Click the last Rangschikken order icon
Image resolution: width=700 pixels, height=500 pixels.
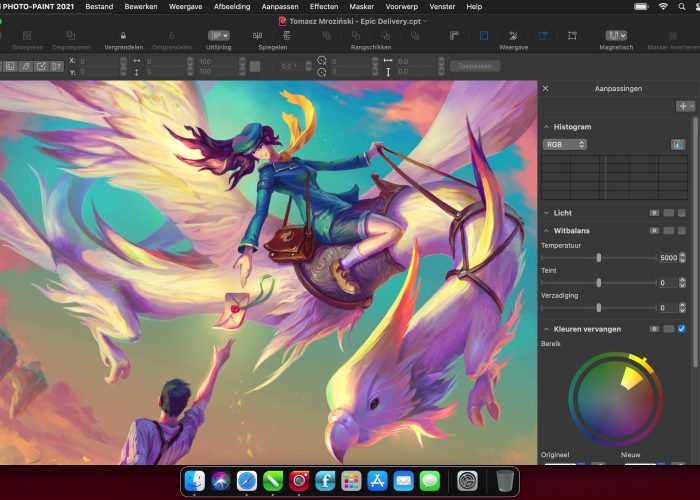pos(415,36)
